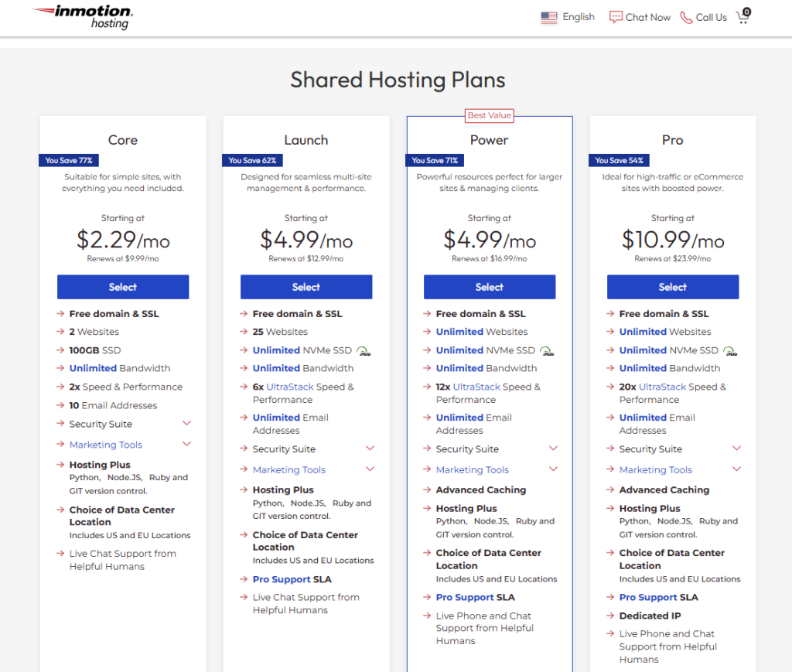Click arrow bullet beside Power Advanced Caching

pos(427,490)
